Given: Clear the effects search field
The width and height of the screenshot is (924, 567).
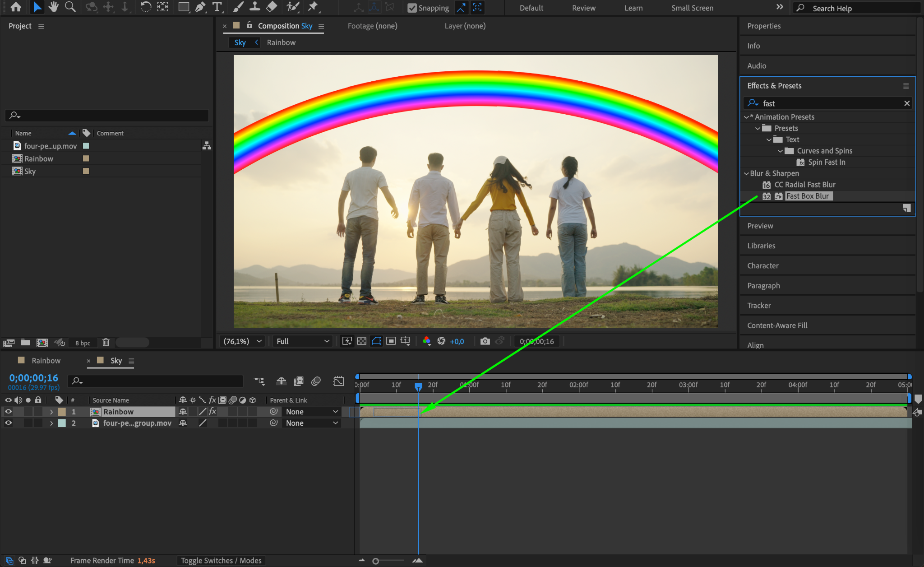Looking at the screenshot, I should pos(907,103).
